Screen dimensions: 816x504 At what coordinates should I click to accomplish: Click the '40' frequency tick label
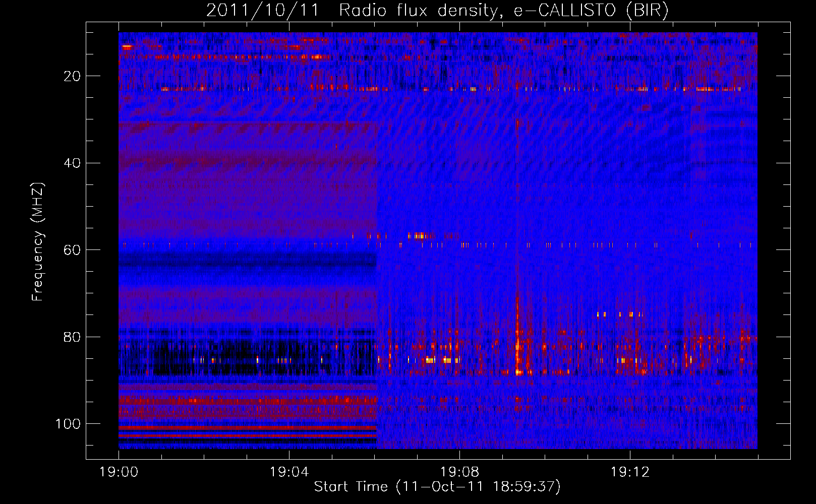(x=73, y=163)
